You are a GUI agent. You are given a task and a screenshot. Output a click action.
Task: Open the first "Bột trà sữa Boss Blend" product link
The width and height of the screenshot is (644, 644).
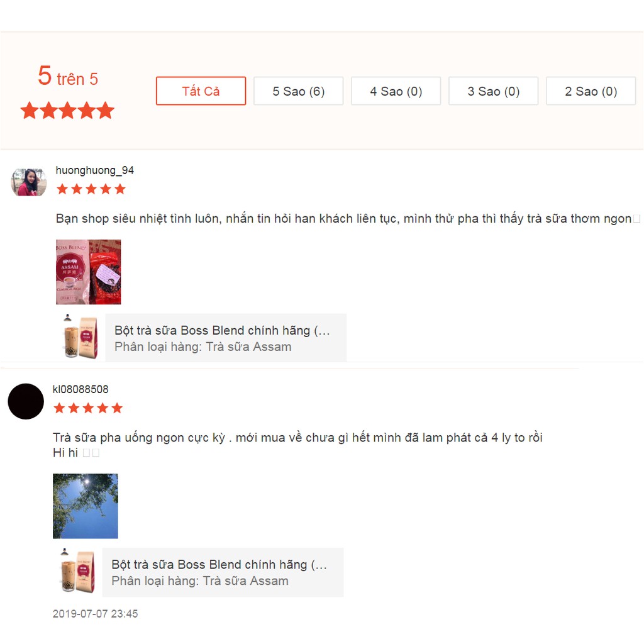point(222,330)
